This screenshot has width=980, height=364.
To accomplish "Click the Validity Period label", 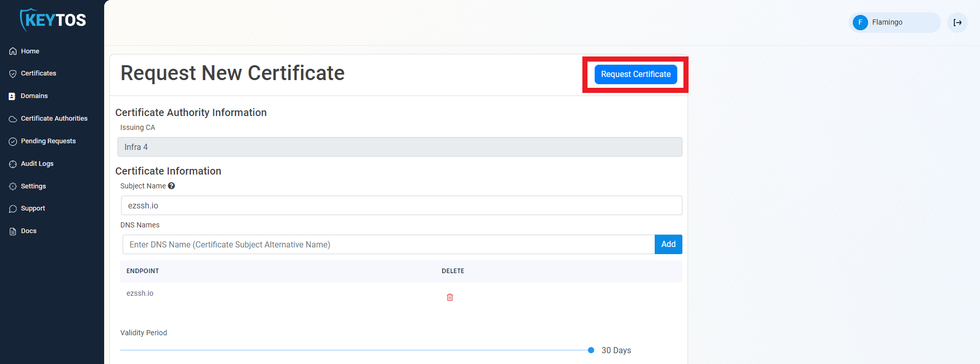I will click(144, 333).
